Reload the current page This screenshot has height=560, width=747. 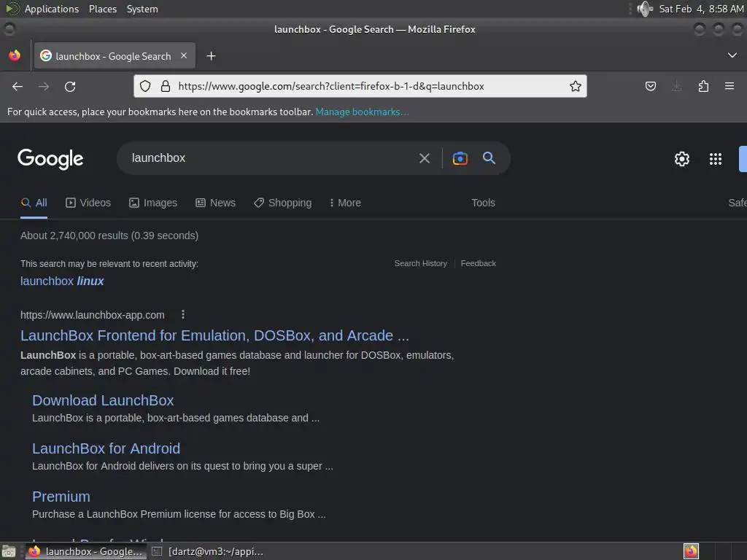(x=70, y=86)
